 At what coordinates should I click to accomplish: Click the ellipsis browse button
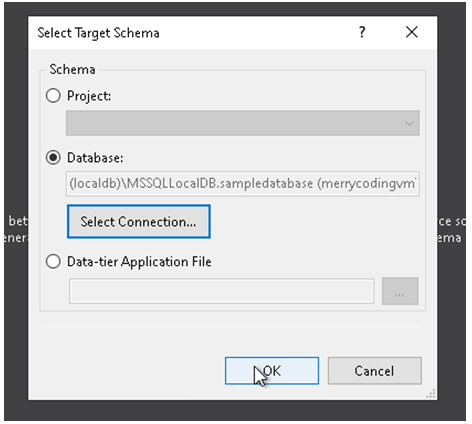tap(400, 291)
